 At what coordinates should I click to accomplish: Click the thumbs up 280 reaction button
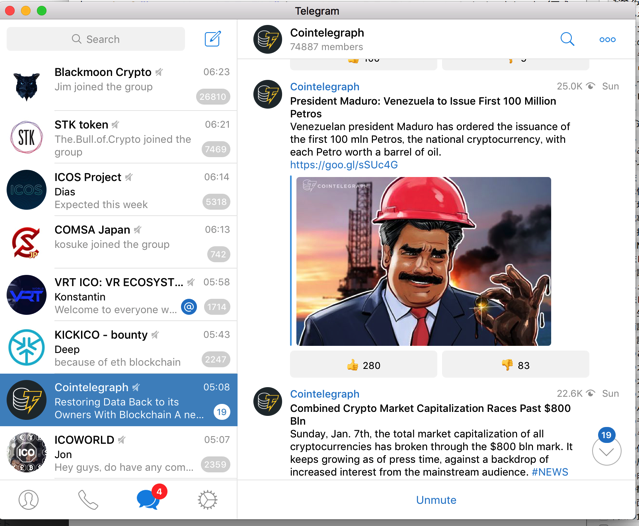click(364, 365)
